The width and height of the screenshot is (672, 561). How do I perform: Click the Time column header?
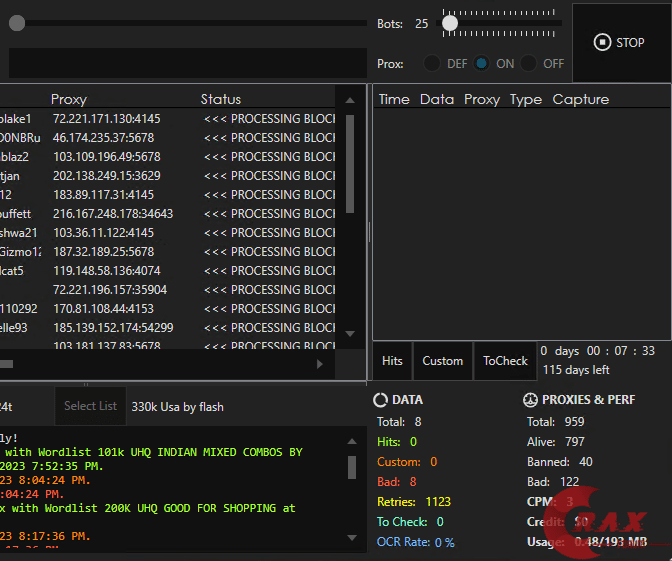[394, 99]
